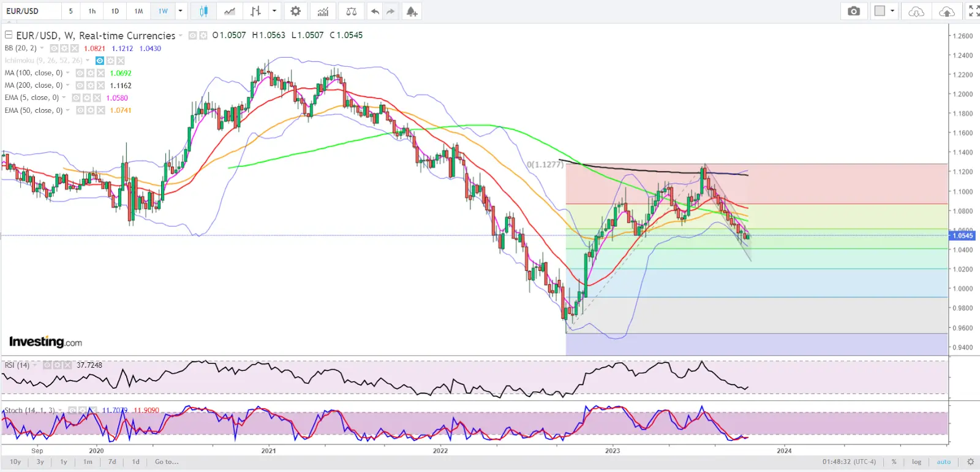Enter fullscreen mode with the expand icon

(973, 11)
